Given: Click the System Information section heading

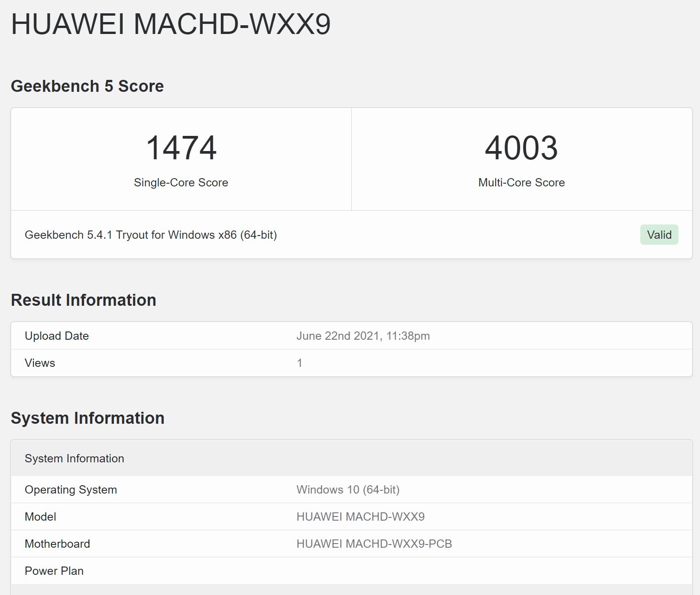Looking at the screenshot, I should 88,418.
